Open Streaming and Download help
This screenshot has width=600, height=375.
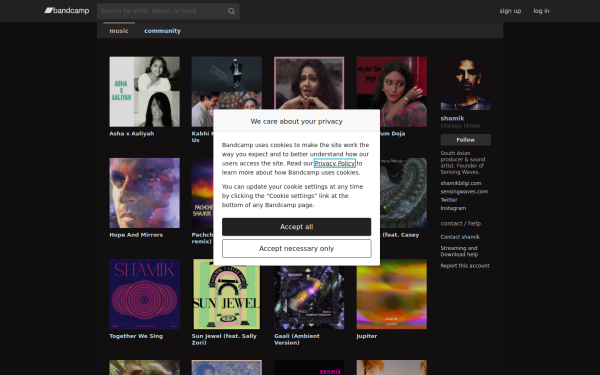(x=459, y=251)
